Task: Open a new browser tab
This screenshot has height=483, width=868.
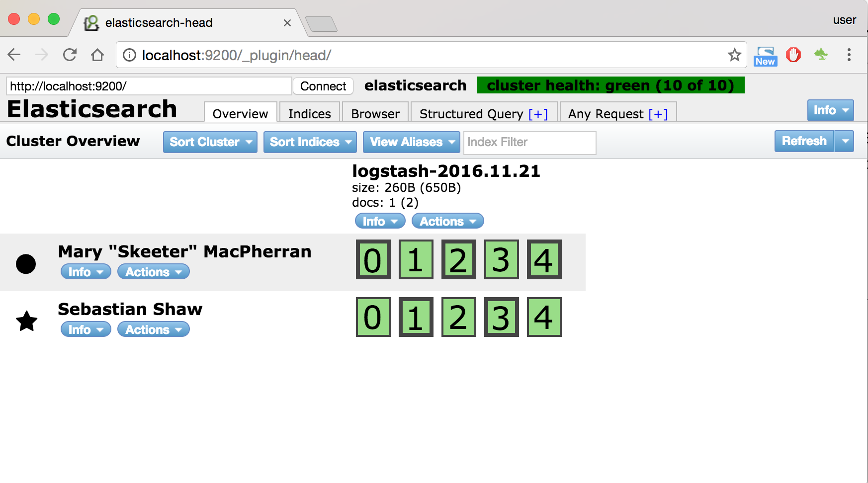Action: (x=321, y=24)
